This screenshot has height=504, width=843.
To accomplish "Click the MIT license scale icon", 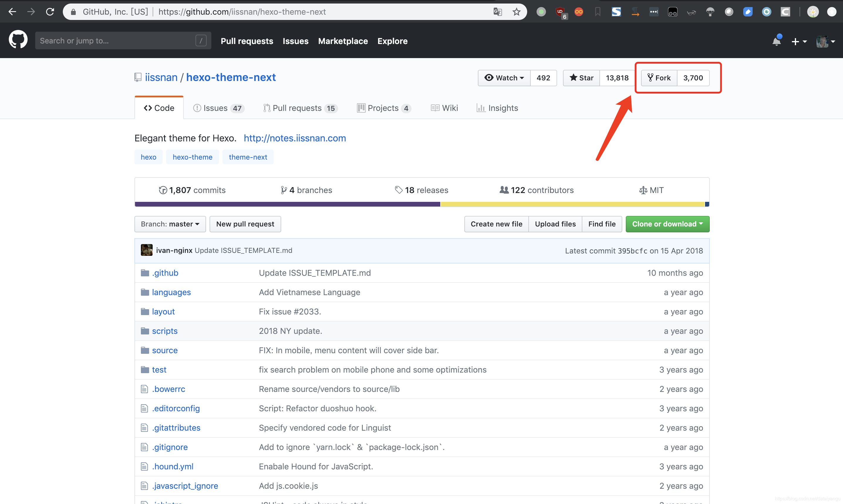I will (x=643, y=190).
